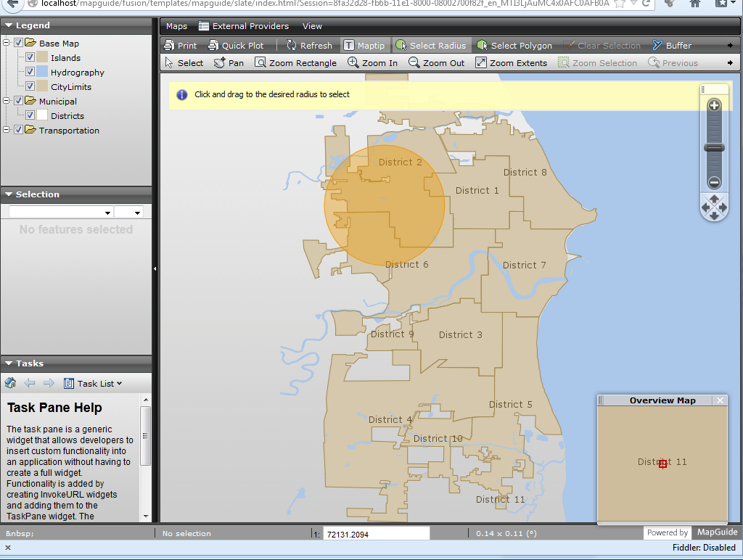Image resolution: width=743 pixels, height=560 pixels.
Task: Activate the Zoom Out tool
Action: point(436,62)
